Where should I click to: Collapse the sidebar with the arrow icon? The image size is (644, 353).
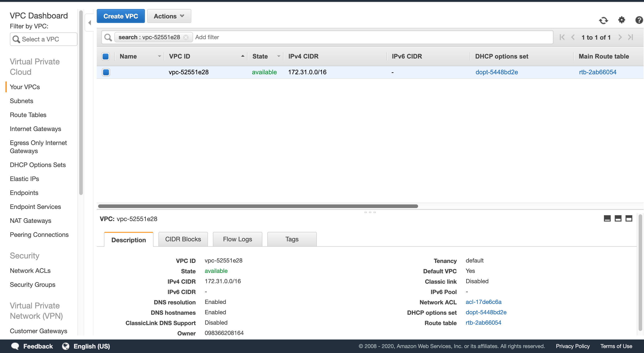(90, 23)
